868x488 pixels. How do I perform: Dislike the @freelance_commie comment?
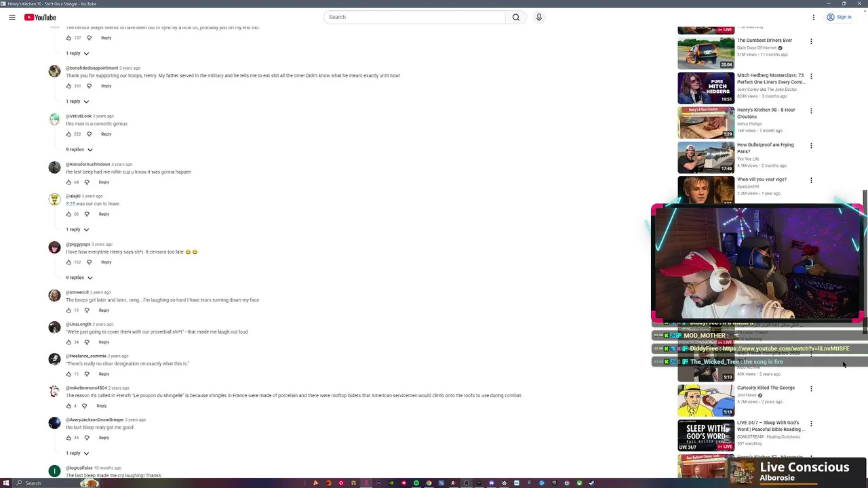[87, 374]
